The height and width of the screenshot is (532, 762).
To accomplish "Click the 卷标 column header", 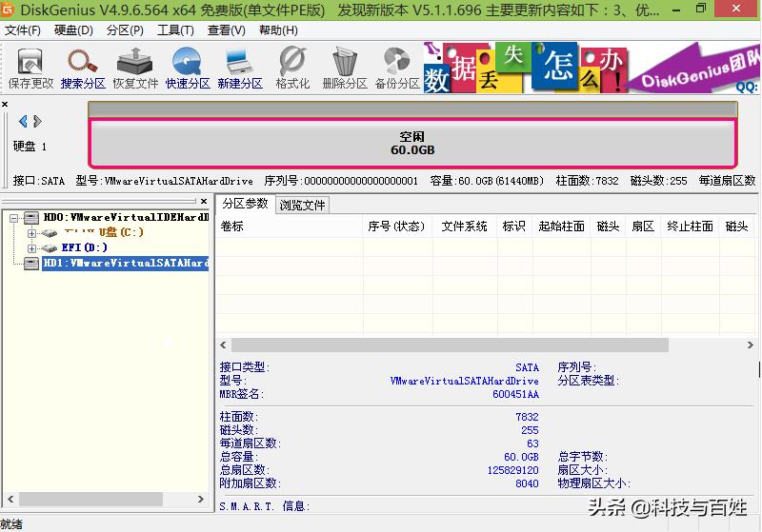I will click(290, 227).
